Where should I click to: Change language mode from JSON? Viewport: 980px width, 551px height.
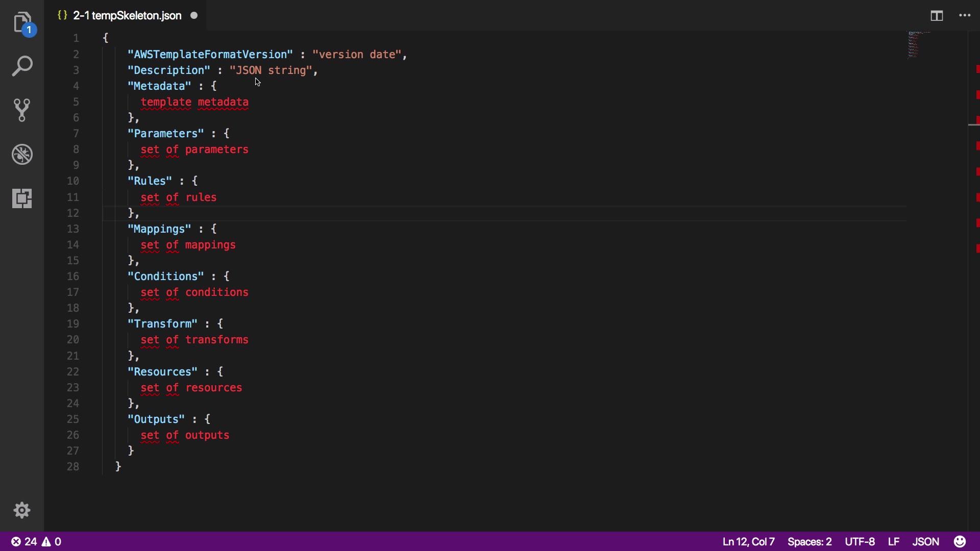[x=925, y=541]
